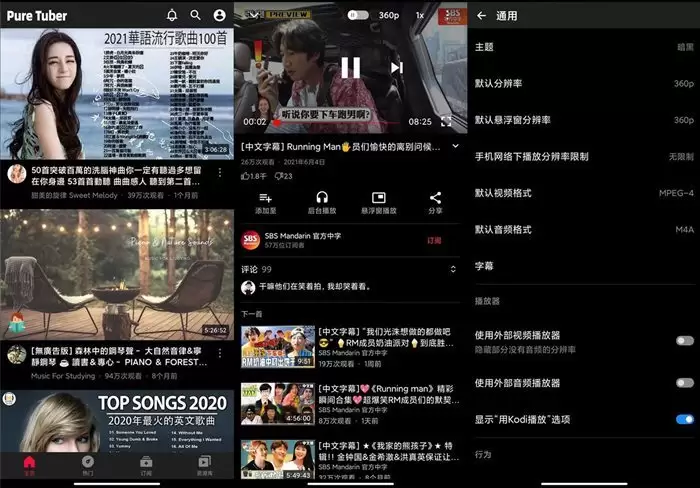This screenshot has height=488, width=700.
Task: Click the 通用 settings page title
Action: [x=506, y=16]
